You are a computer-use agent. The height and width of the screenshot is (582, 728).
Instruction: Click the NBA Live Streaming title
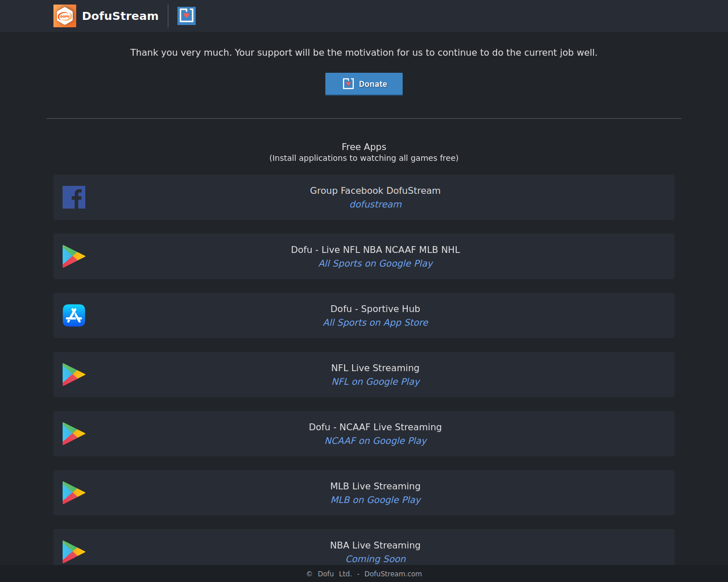(x=375, y=545)
